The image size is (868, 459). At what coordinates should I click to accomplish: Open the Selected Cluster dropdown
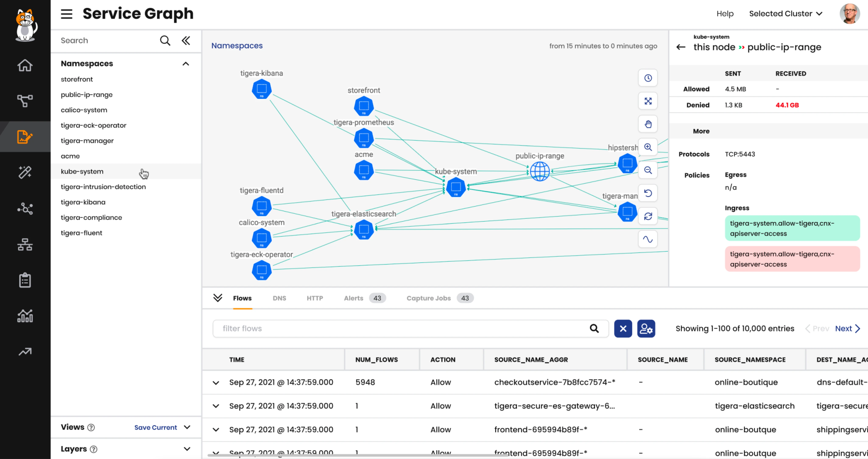click(786, 14)
